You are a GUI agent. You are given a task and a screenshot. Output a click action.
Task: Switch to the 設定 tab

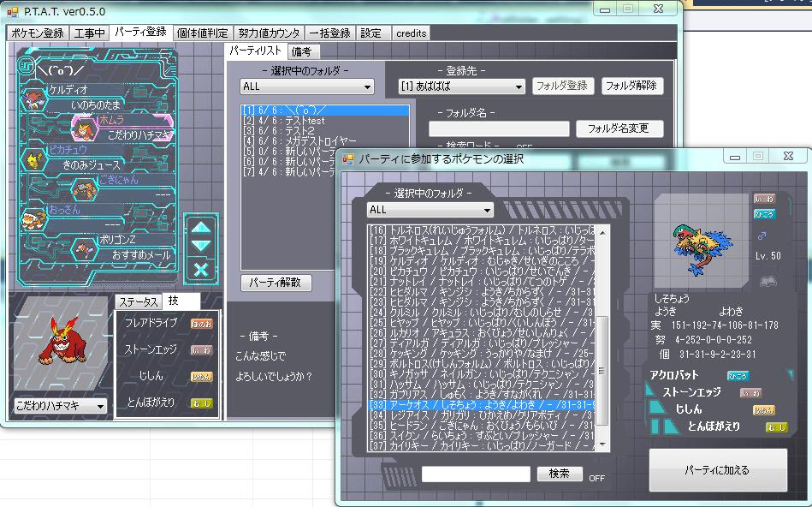click(x=372, y=33)
